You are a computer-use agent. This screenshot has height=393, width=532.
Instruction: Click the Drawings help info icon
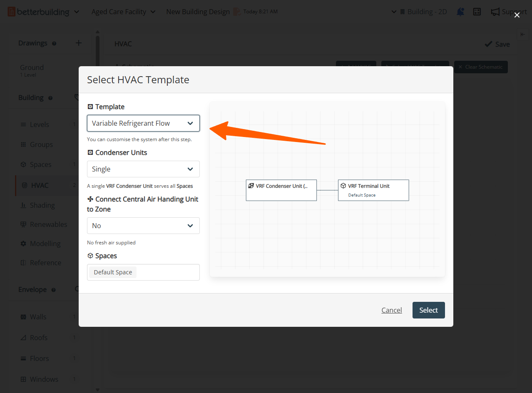click(x=54, y=43)
